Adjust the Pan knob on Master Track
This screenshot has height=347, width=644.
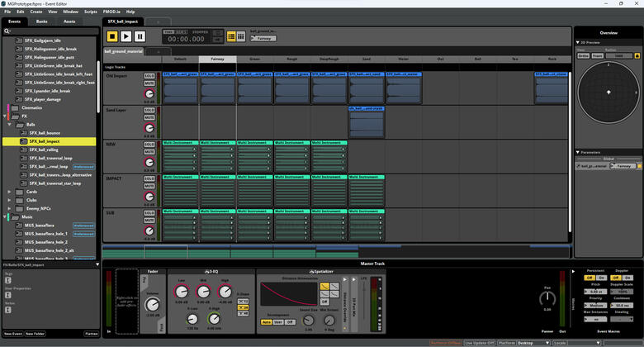(x=546, y=297)
